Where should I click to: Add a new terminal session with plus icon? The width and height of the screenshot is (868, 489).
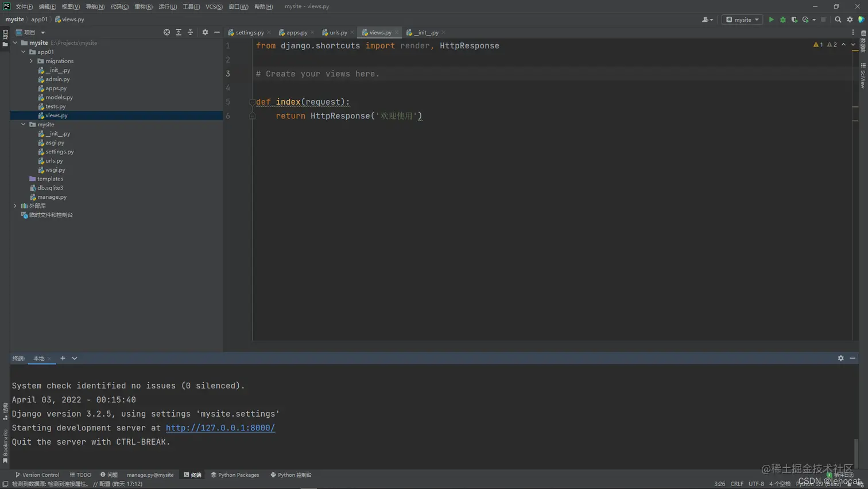[x=63, y=358]
